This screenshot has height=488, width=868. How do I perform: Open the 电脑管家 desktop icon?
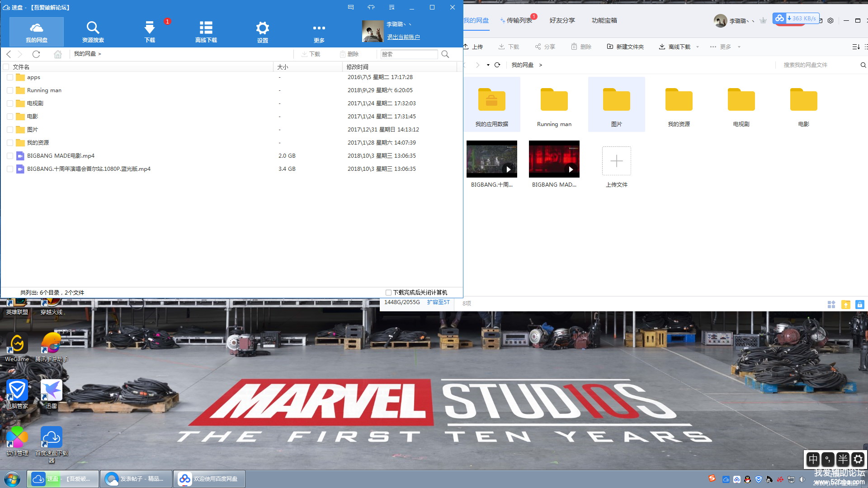coord(17,394)
